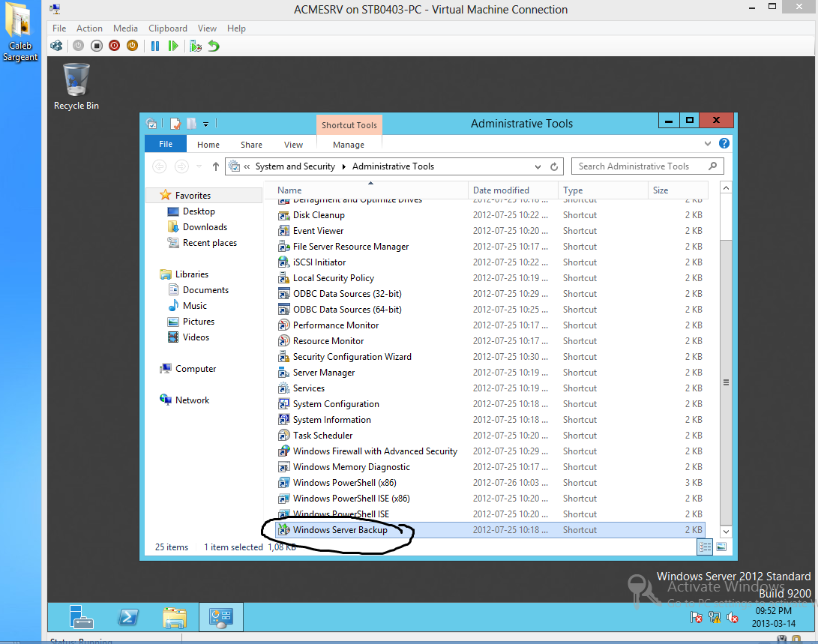Screen dimensions: 818x644
Task: Open the Help menu
Action: tap(236, 28)
